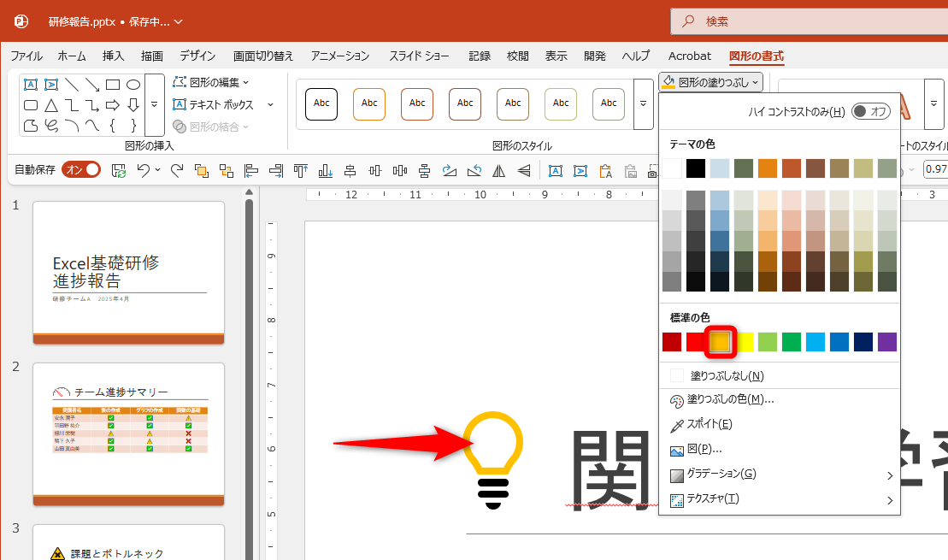This screenshot has width=948, height=560.
Task: Open the テキスト ボックス dropdown arrow
Action: pyautogui.click(x=270, y=104)
